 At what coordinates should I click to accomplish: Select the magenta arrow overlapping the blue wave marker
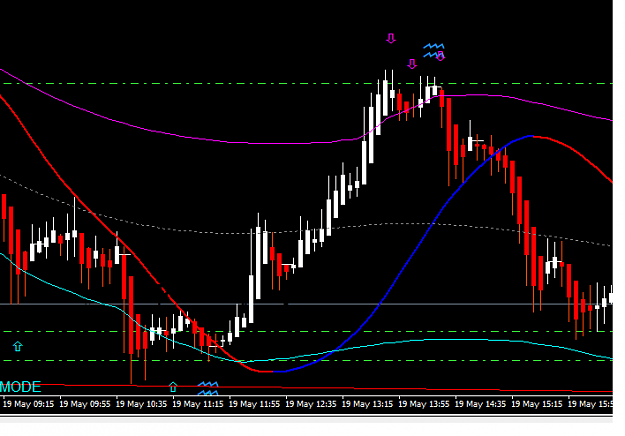coord(440,56)
